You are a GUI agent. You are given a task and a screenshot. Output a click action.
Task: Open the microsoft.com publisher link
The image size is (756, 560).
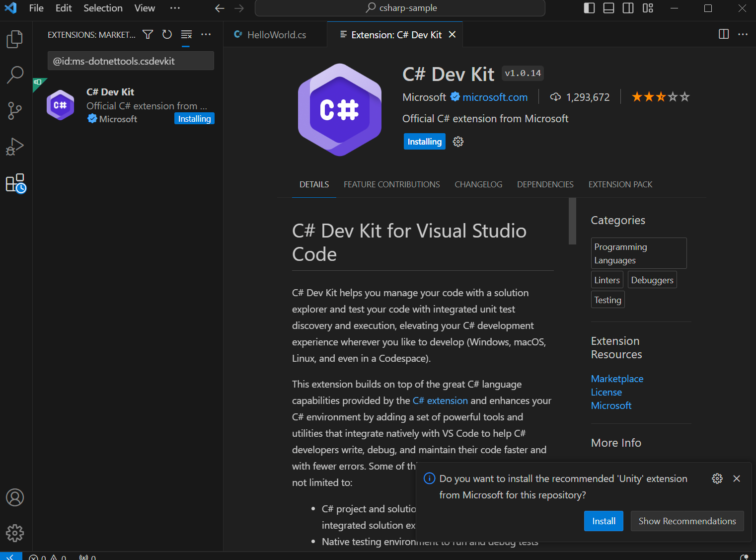tap(495, 97)
